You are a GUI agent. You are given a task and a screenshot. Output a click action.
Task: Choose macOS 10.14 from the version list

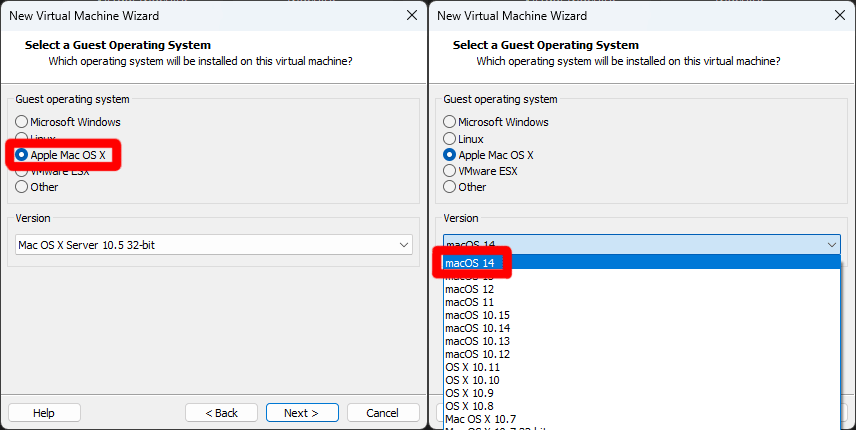point(642,329)
